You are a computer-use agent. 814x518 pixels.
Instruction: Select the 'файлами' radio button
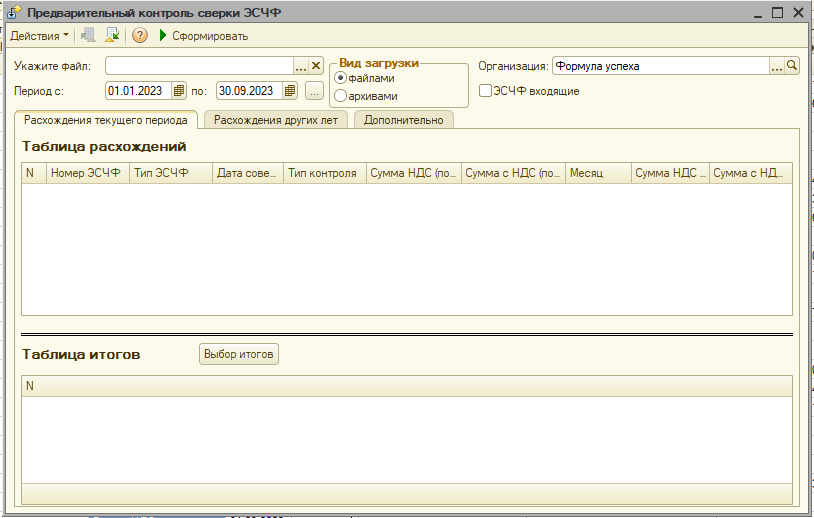click(x=341, y=78)
